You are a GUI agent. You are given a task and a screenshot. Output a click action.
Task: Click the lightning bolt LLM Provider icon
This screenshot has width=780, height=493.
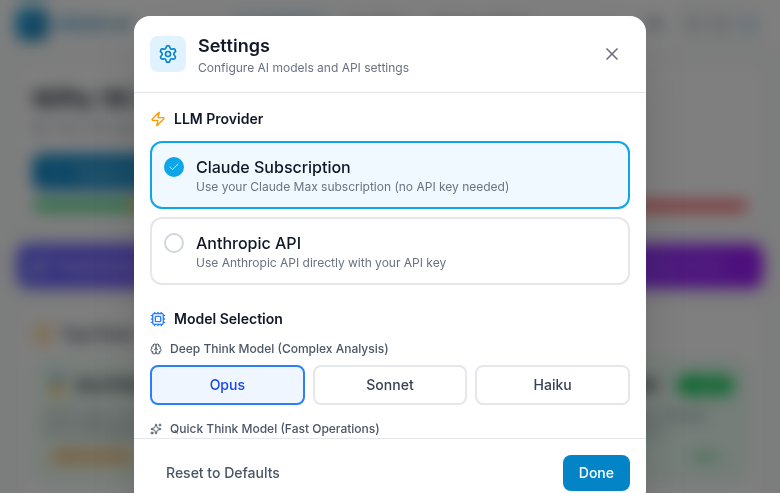click(x=158, y=119)
